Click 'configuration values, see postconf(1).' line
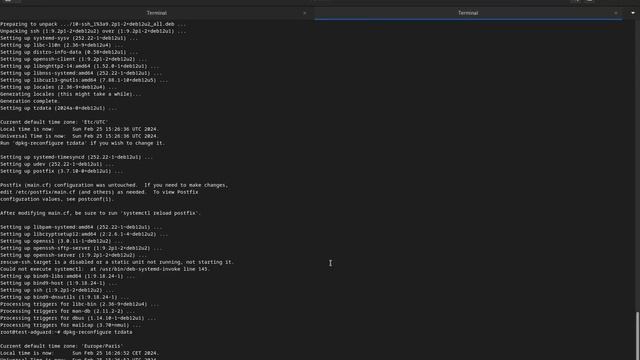Viewport: 640px width, 360px height. (57, 199)
